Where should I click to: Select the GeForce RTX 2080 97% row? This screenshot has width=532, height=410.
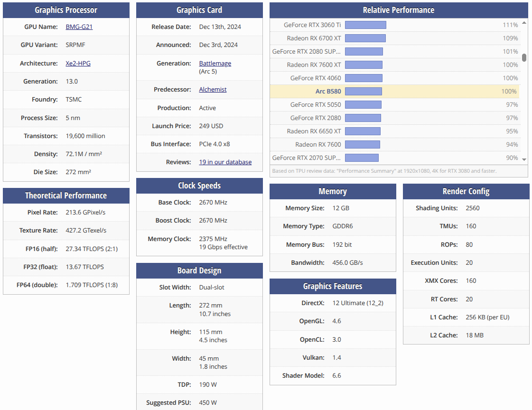[394, 118]
